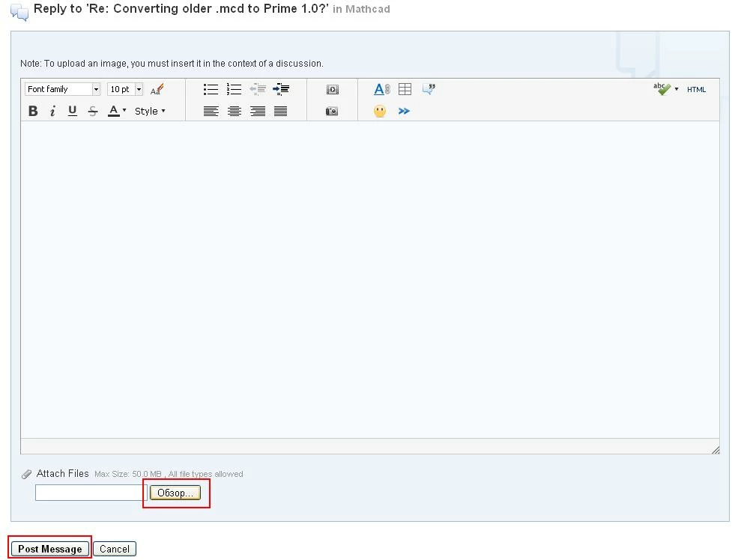Screen dimensions: 741x560
Task: Click the attach file path field
Action: point(91,493)
